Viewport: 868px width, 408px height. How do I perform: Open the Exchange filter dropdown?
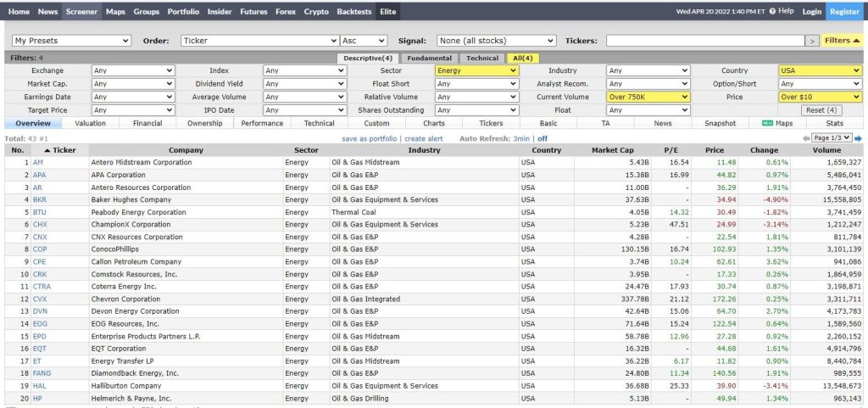133,71
